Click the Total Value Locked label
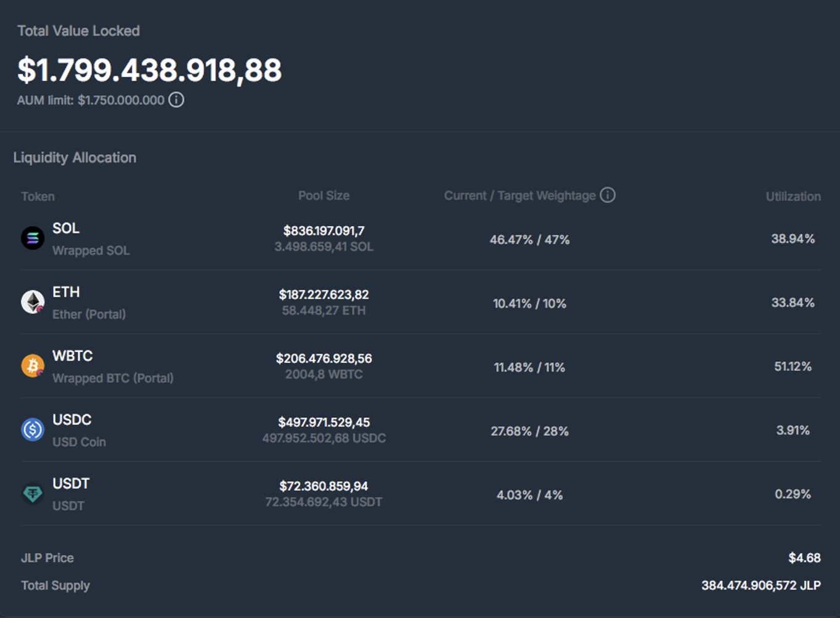 tap(78, 31)
